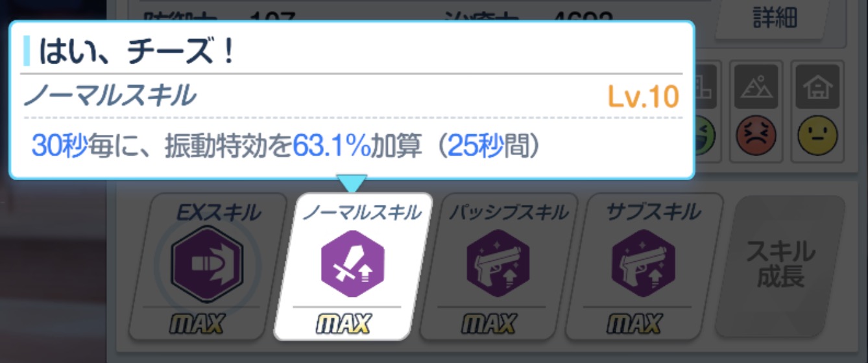Click the red angry face mood icon
Viewport: 868px width, 363px height.
pos(756,135)
